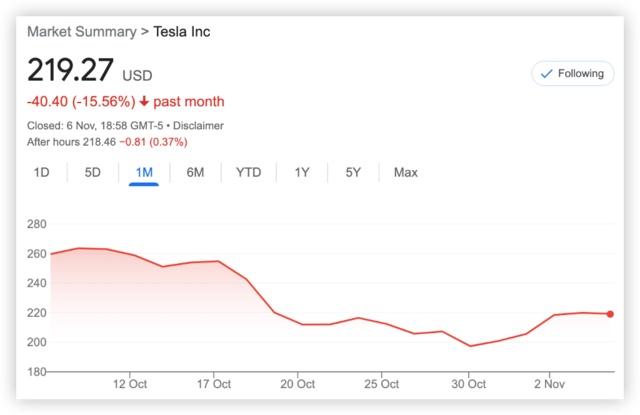Image resolution: width=640 pixels, height=415 pixels.
Task: Select the 1Y time range tab
Action: click(x=302, y=172)
